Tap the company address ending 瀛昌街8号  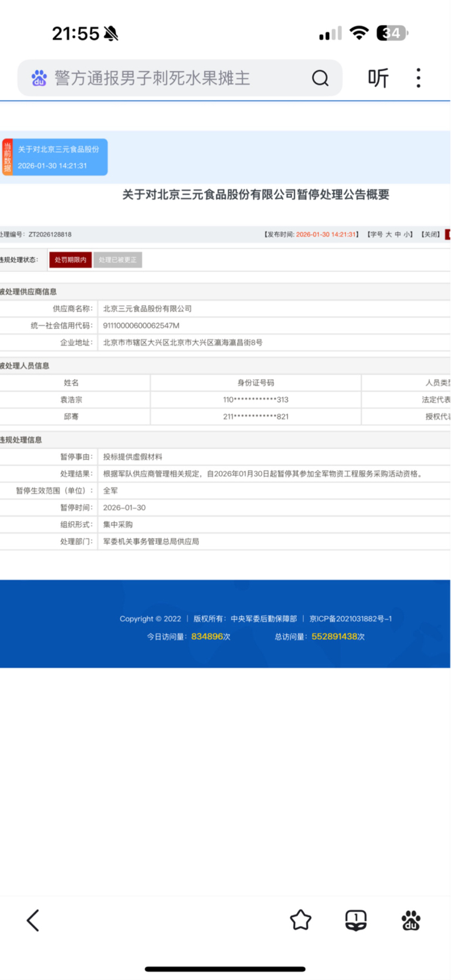(183, 342)
